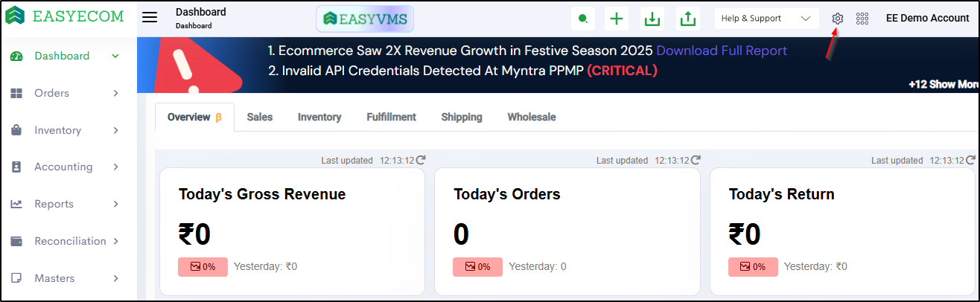This screenshot has height=302, width=980.
Task: Open the apps grid launcher
Action: pyautogui.click(x=862, y=19)
